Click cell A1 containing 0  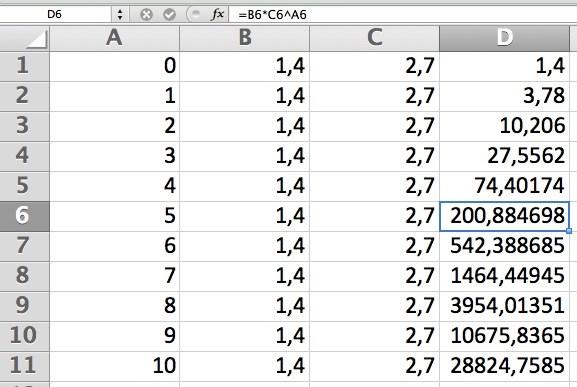click(114, 66)
